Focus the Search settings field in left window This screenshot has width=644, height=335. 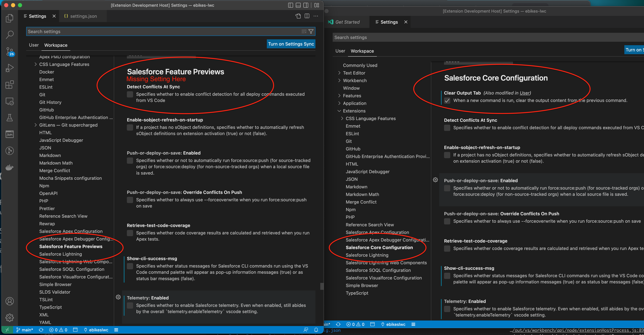click(163, 32)
